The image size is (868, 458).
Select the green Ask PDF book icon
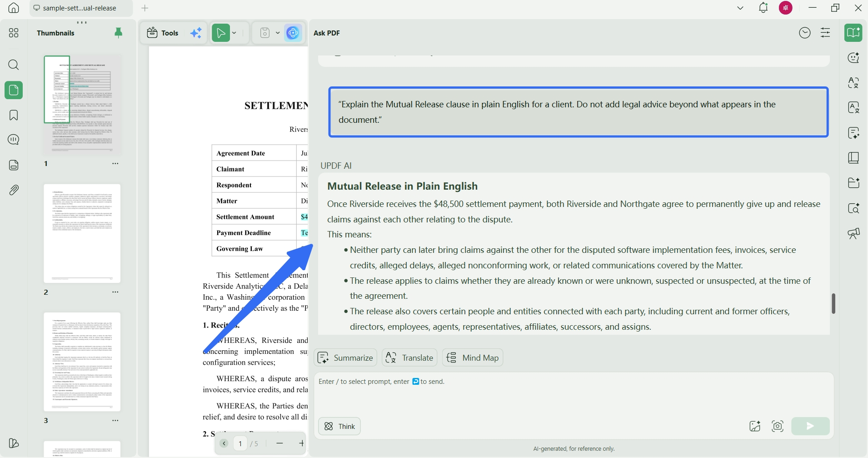click(854, 33)
